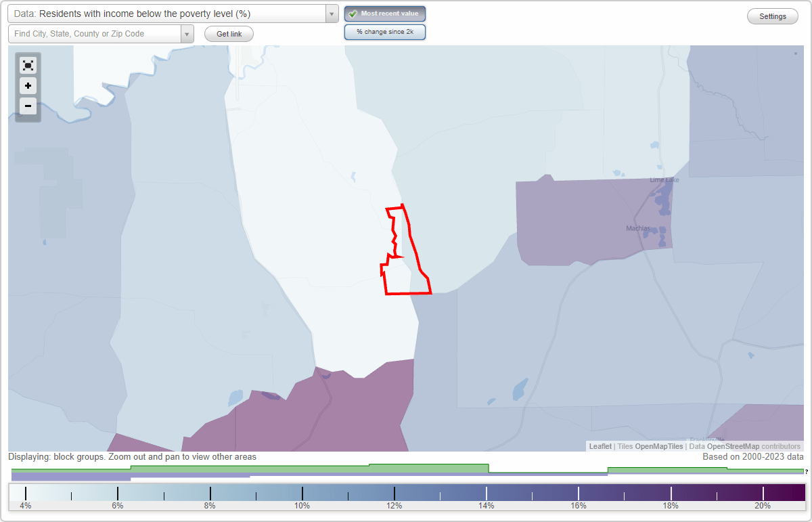The image size is (812, 522).
Task: Click the fit-map-to-extent icon
Action: 28,65
